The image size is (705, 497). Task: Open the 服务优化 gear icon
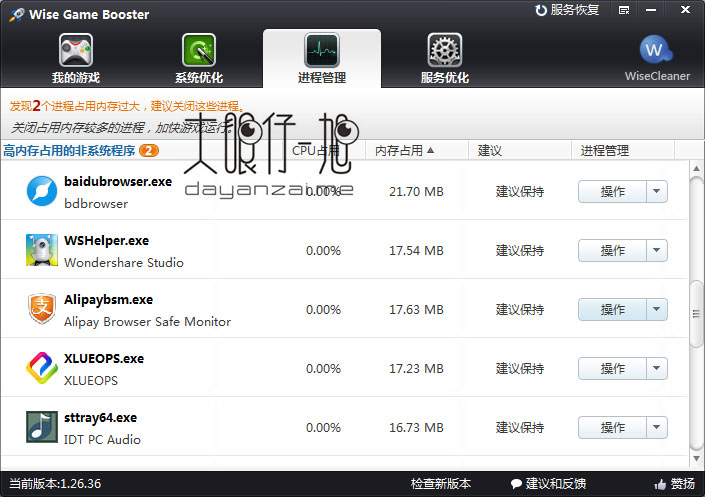tap(445, 50)
